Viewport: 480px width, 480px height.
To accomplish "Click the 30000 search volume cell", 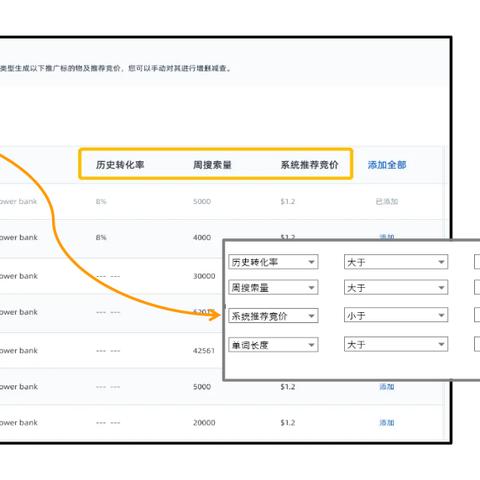I will (x=204, y=276).
